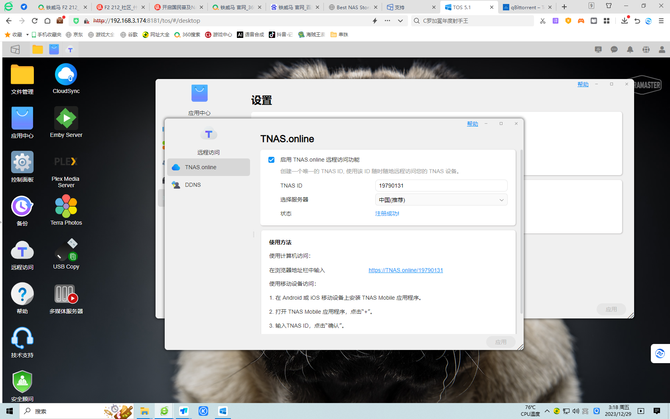The height and width of the screenshot is (419, 670).
Task: Switch to the 支持 browser tab
Action: [x=411, y=7]
